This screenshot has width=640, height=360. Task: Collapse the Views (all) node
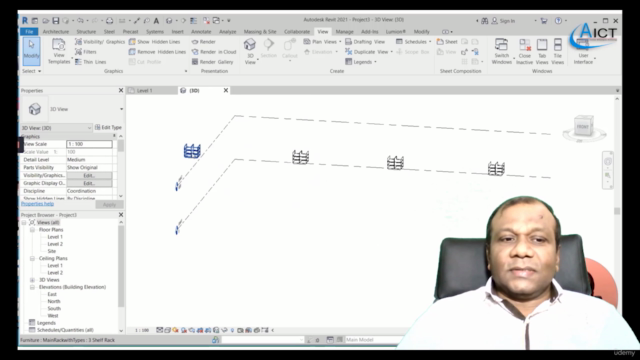[24, 222]
